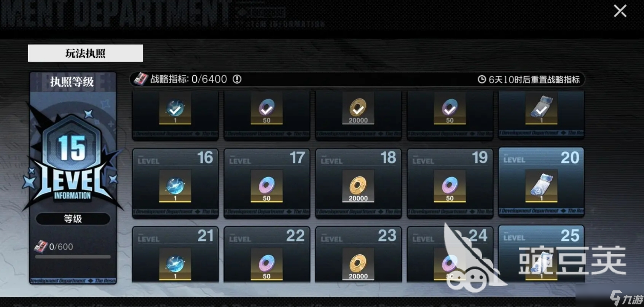Click the cassette icon next to 战略指标
Screen dimensions: 644x307
pyautogui.click(x=140, y=79)
